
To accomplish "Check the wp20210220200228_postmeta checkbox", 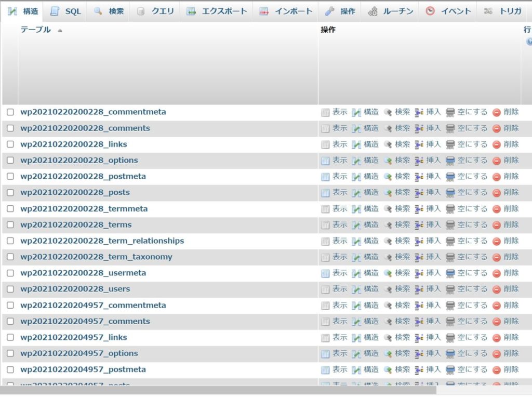I will [x=10, y=177].
